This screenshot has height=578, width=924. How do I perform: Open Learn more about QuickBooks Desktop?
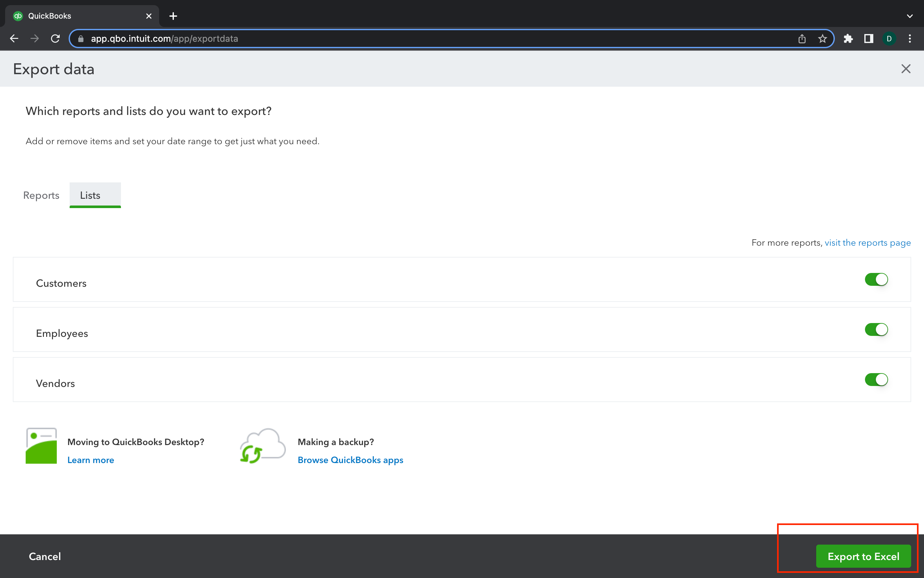coord(90,460)
